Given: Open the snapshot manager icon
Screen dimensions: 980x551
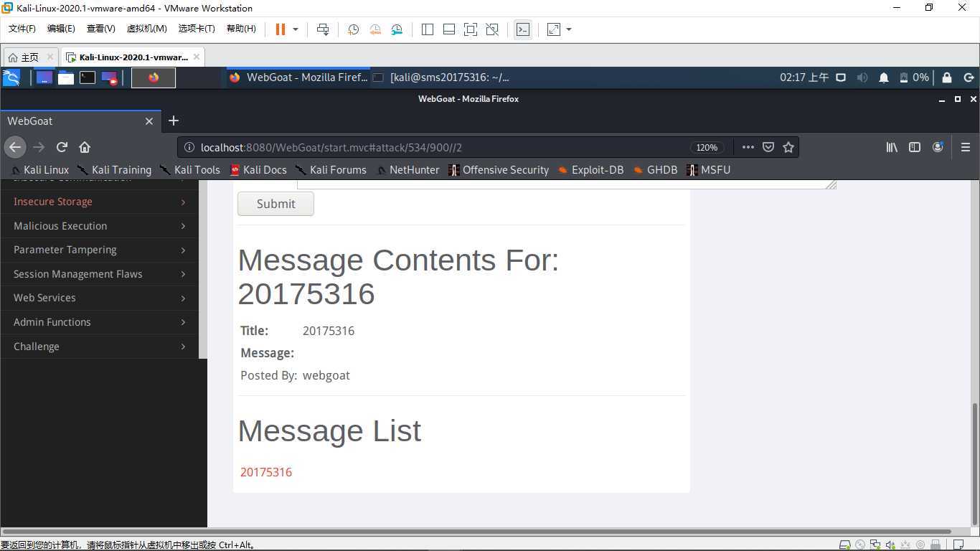Looking at the screenshot, I should [397, 29].
